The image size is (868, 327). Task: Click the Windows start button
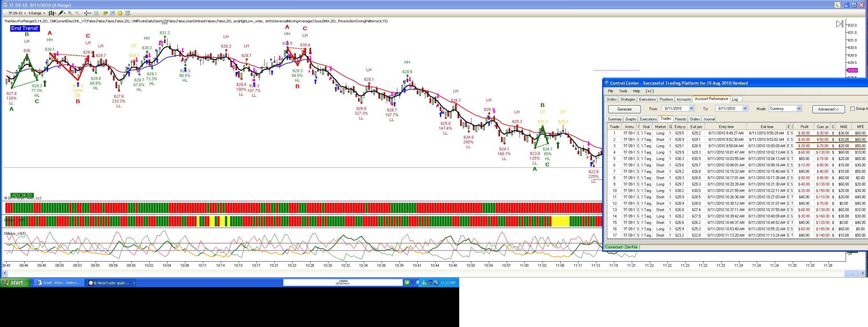click(15, 283)
